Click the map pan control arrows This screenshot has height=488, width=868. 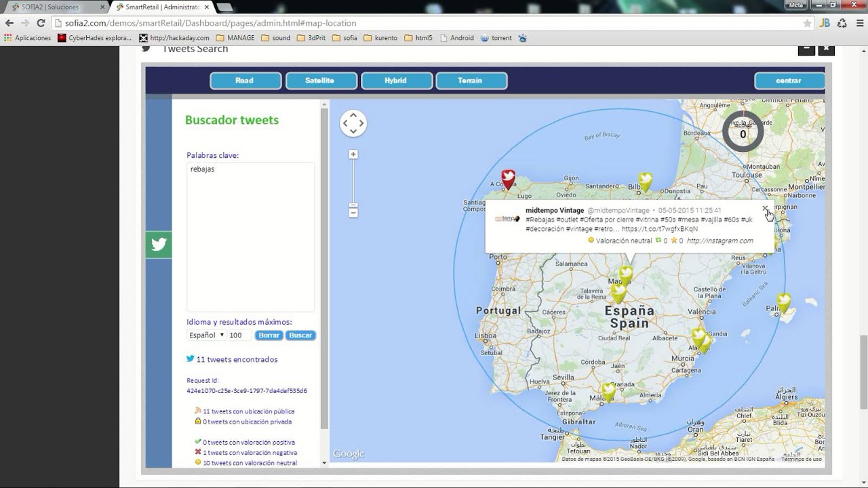353,123
